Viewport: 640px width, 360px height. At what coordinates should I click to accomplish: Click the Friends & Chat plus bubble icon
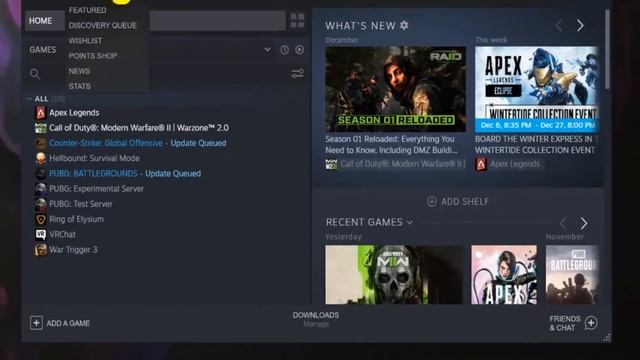(x=591, y=323)
